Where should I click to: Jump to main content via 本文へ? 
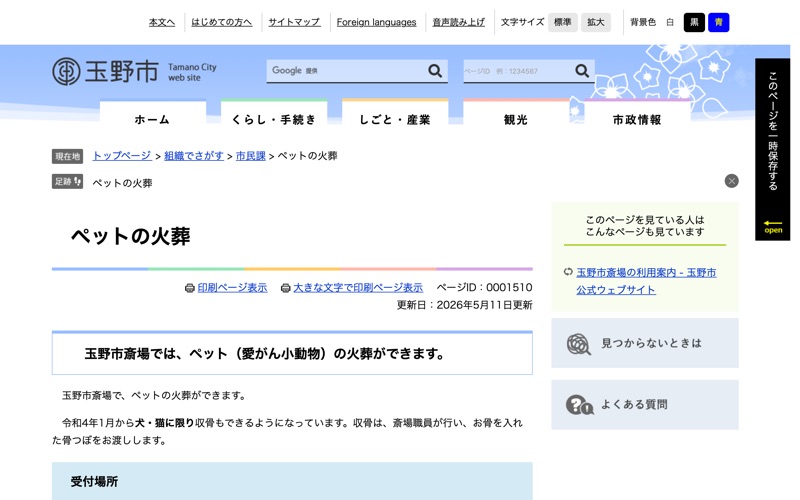(162, 22)
